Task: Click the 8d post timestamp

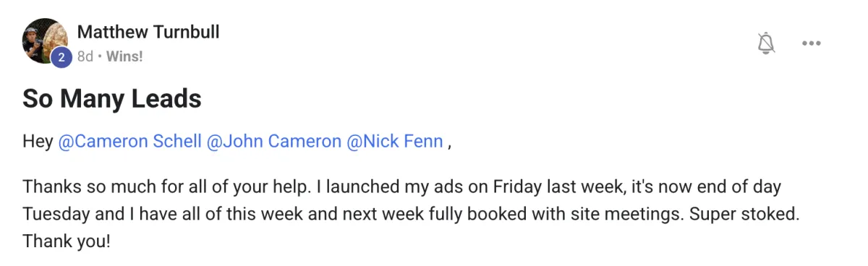Action: (85, 56)
